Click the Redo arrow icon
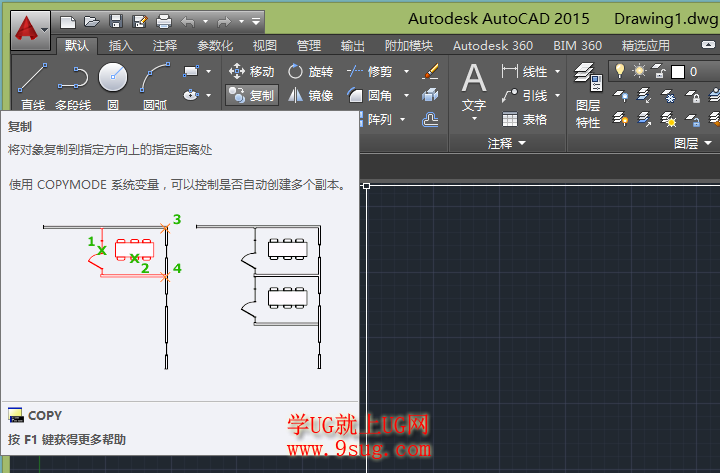Screen dimensions: 720x473 224,22
